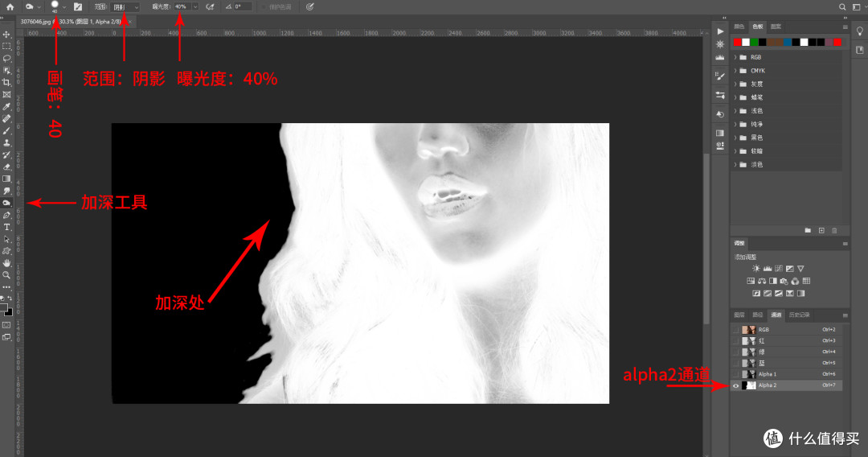
Task: Hide the Alpha 2 channel
Action: 735,385
